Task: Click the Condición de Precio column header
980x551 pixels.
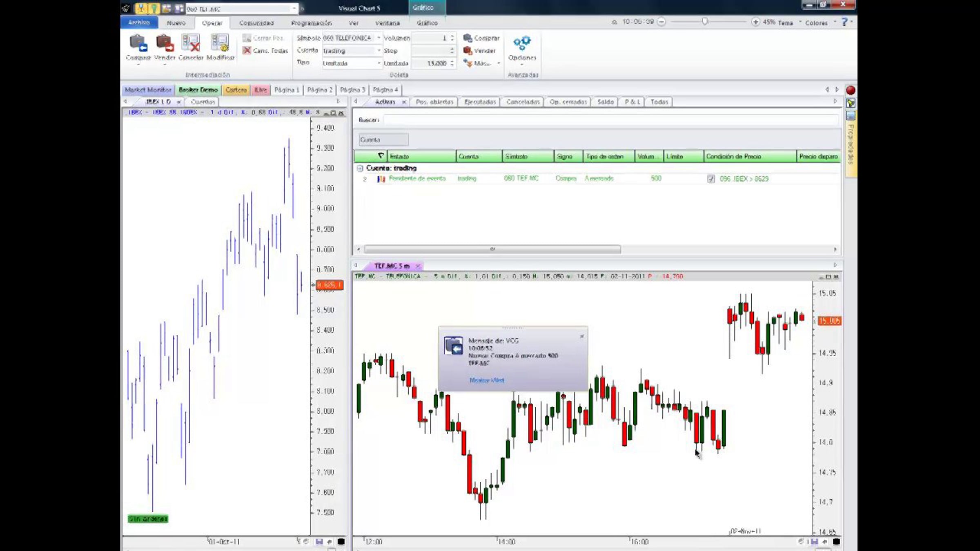Action: pos(750,156)
